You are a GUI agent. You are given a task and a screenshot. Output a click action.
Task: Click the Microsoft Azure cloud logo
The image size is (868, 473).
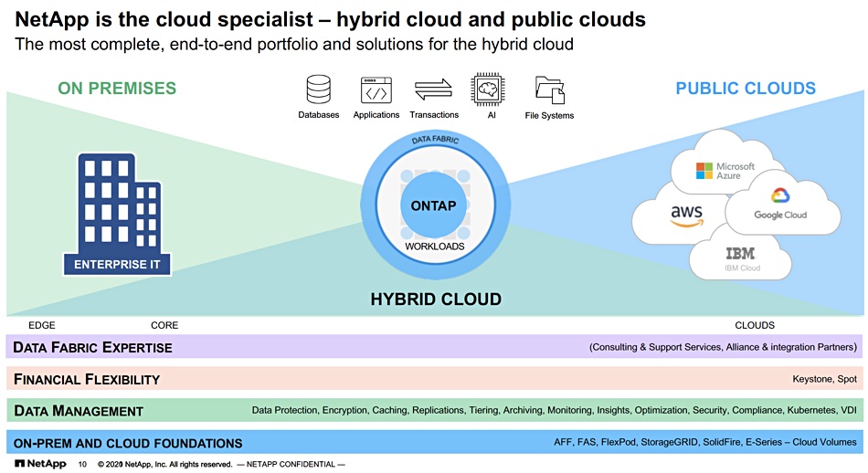(725, 171)
